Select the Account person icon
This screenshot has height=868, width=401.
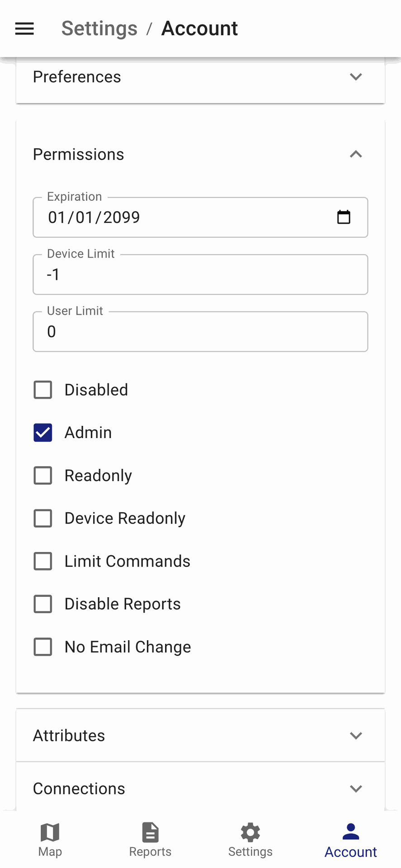tap(351, 832)
